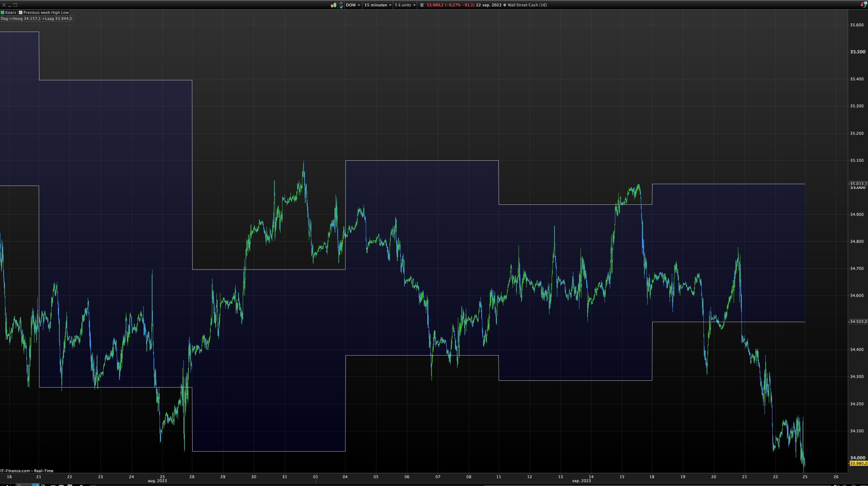
Task: Click the 35.013,1 price level label
Action: pos(858,184)
